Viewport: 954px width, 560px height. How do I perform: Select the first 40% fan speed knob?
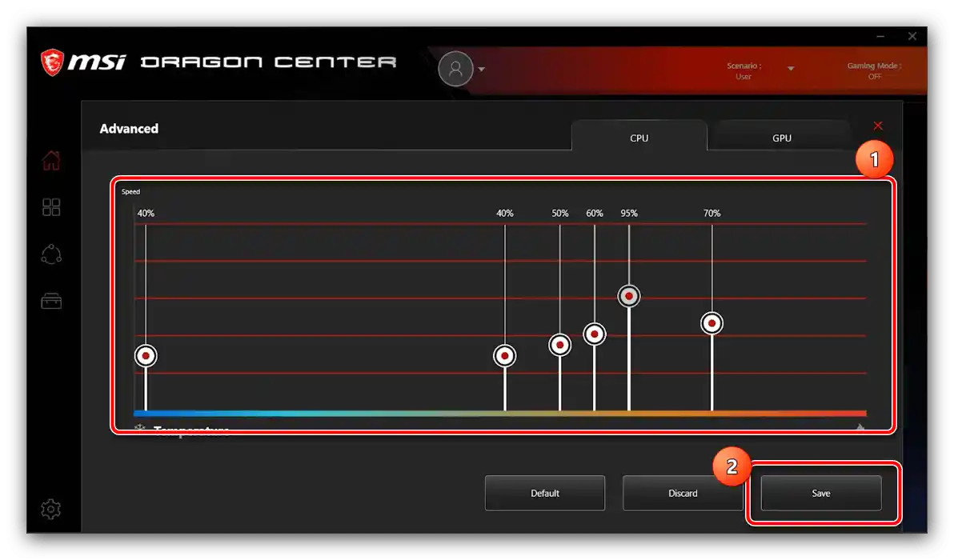146,356
